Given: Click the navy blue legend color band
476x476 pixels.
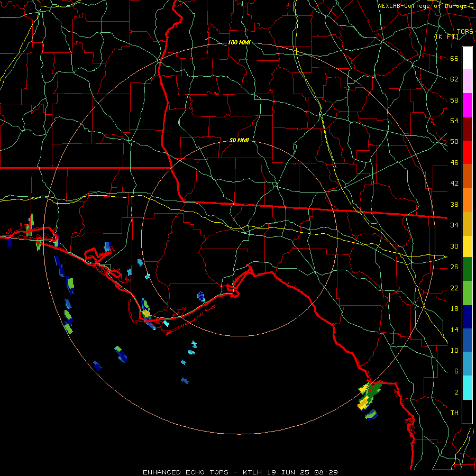Looking at the screenshot, I should point(467,317).
